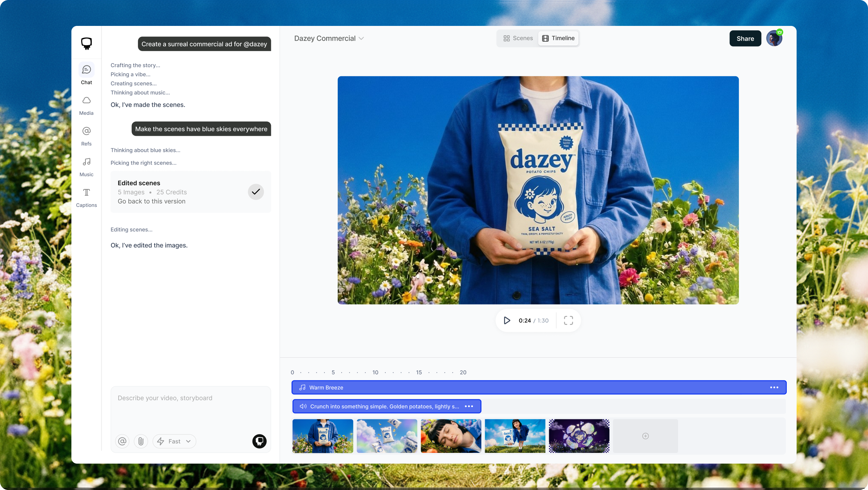868x490 pixels.
Task: Open the Refs panel
Action: pyautogui.click(x=86, y=136)
